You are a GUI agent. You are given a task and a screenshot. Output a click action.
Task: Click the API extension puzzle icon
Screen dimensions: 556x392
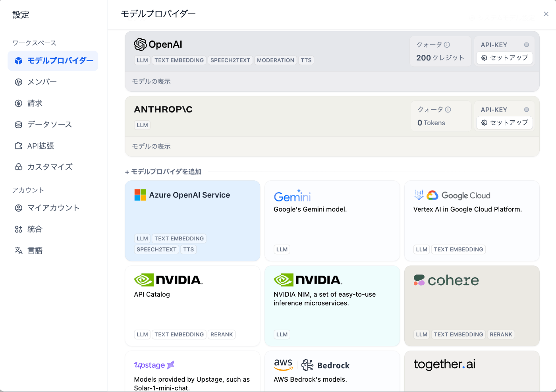tap(19, 146)
